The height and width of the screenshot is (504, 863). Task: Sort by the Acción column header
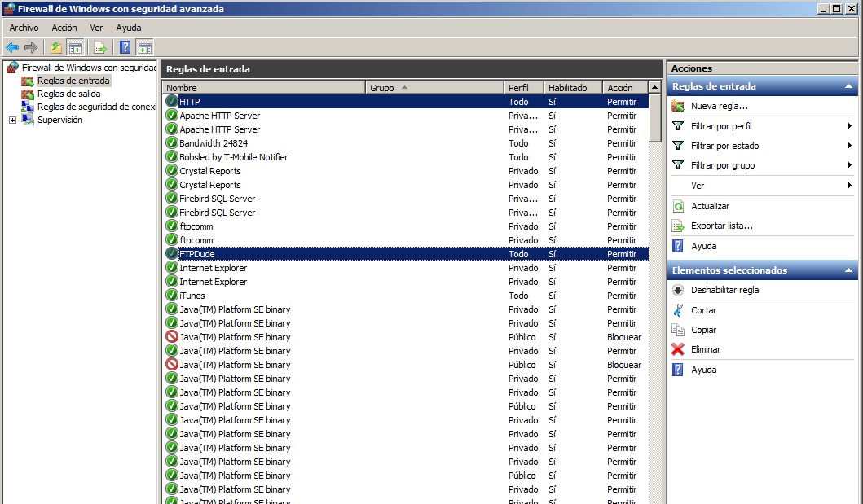click(625, 87)
